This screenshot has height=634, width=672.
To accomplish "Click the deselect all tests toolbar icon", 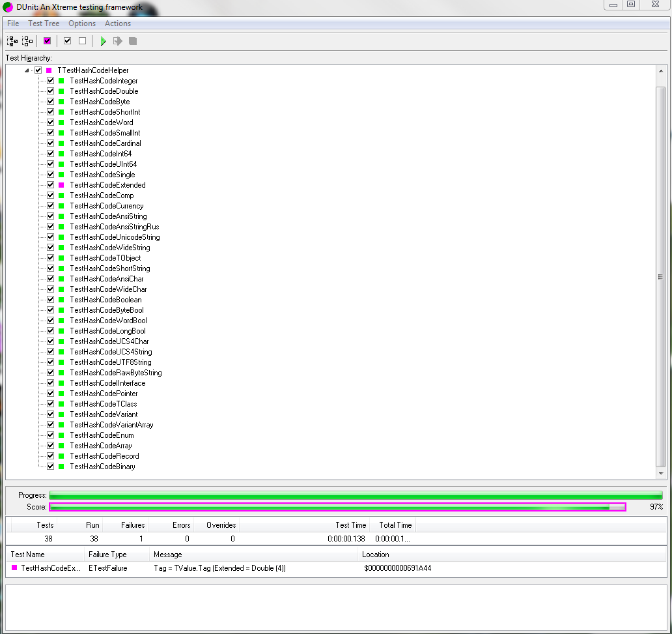I will pos(27,41).
